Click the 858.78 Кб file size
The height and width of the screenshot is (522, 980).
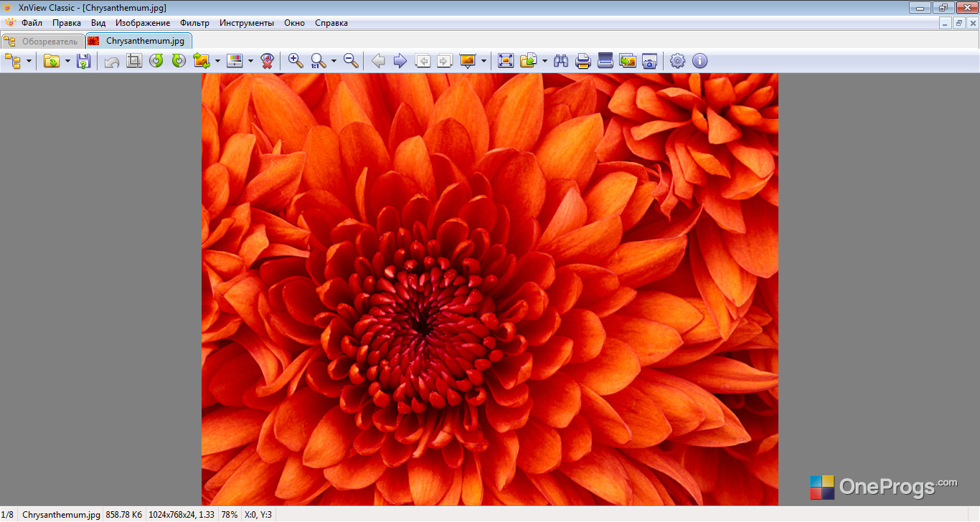(x=124, y=515)
